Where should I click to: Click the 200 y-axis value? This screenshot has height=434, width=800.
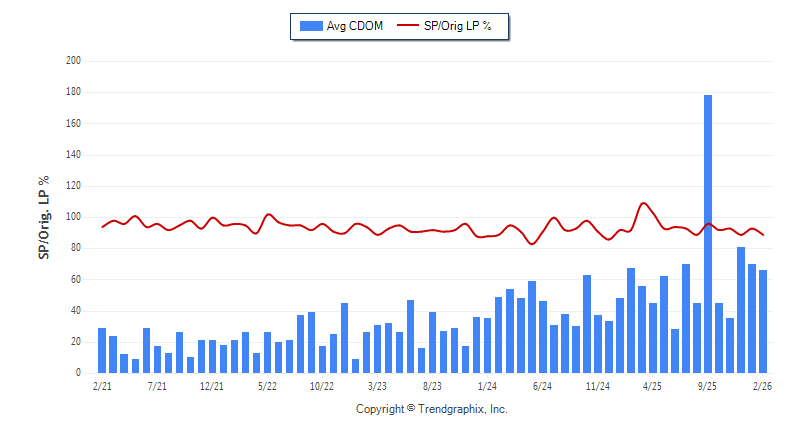point(72,61)
